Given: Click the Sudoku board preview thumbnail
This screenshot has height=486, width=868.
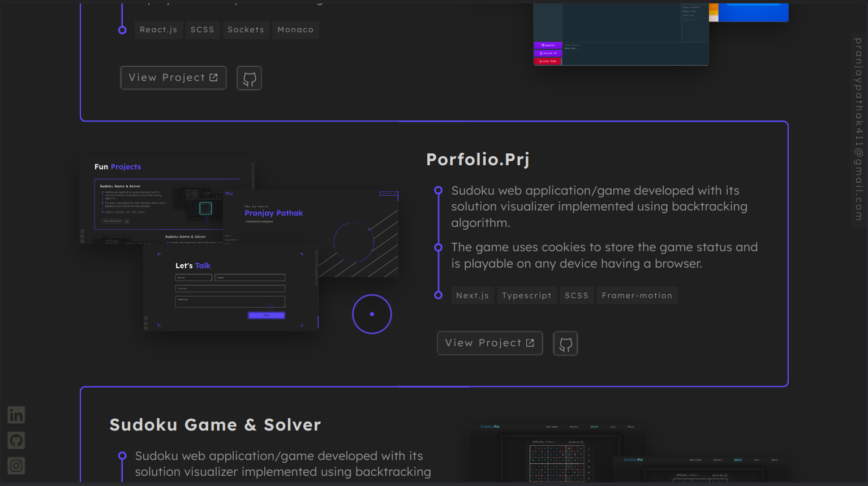Looking at the screenshot, I should (557, 453).
